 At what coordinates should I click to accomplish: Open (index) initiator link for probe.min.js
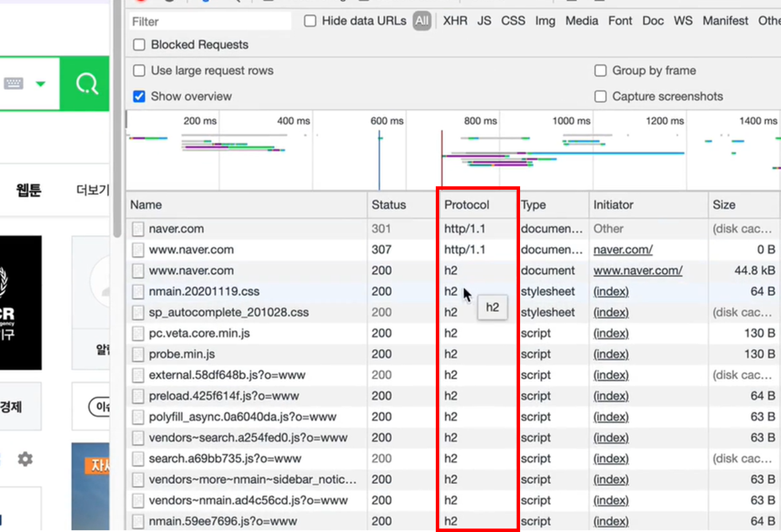pos(611,354)
